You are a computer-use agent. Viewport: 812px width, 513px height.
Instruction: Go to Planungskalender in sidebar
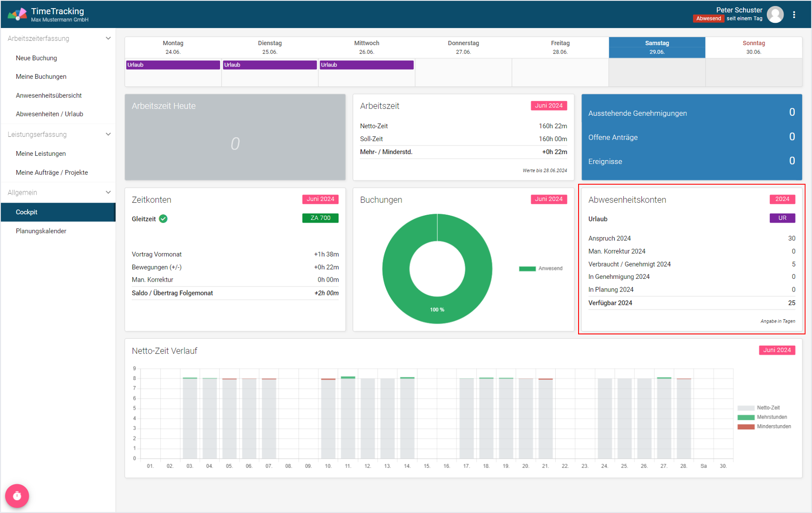[x=41, y=231]
